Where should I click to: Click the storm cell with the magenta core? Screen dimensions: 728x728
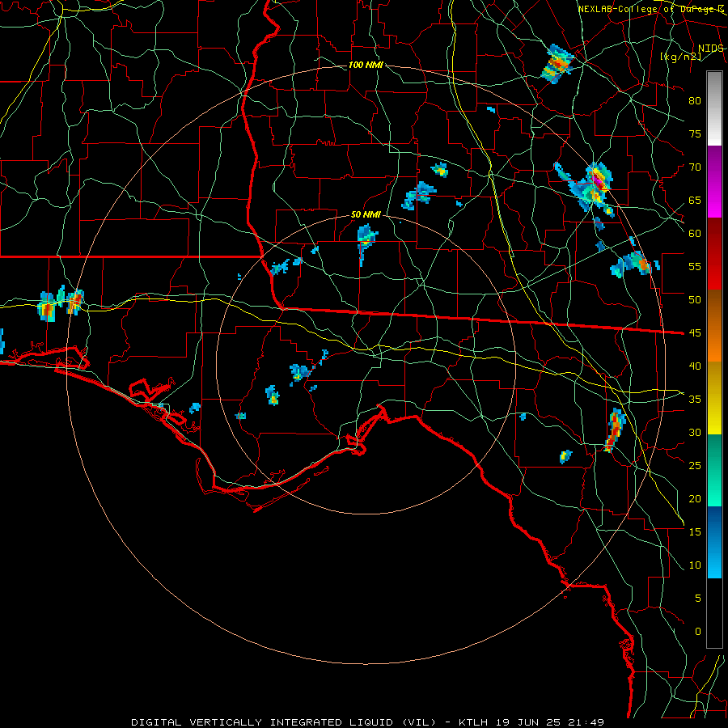click(x=598, y=180)
